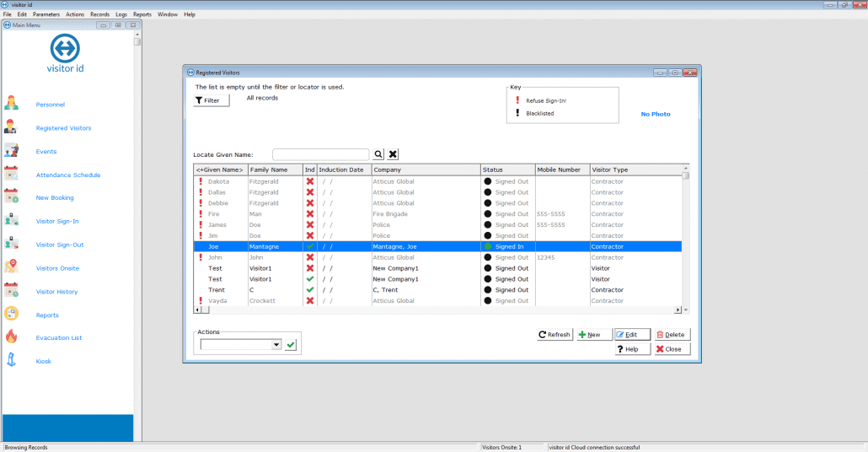
Task: Click the Visitors Onsite map icon
Action: (x=12, y=267)
